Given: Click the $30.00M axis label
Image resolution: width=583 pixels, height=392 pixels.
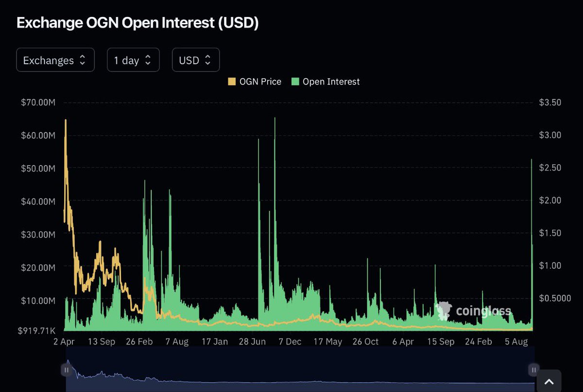Looking at the screenshot, I should (x=38, y=235).
